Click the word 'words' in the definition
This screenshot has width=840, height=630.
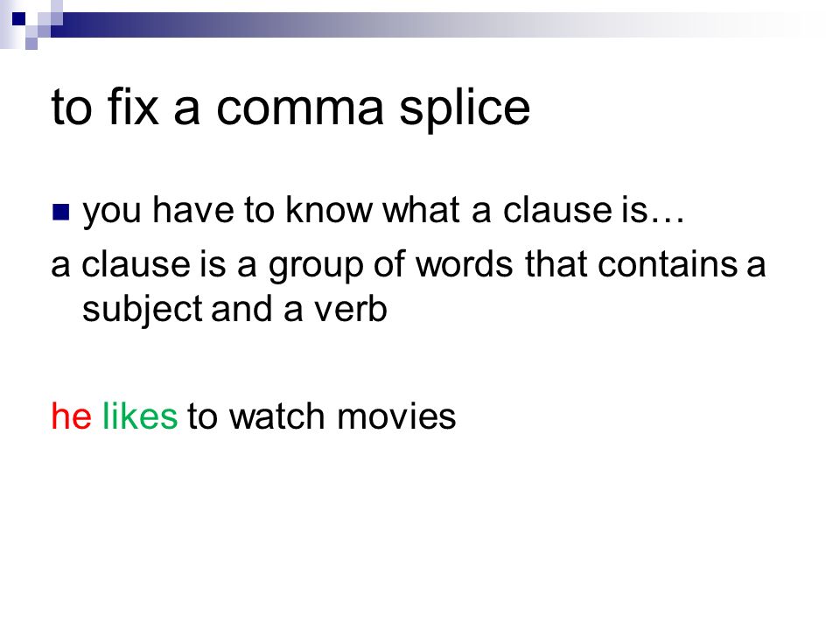click(x=465, y=264)
